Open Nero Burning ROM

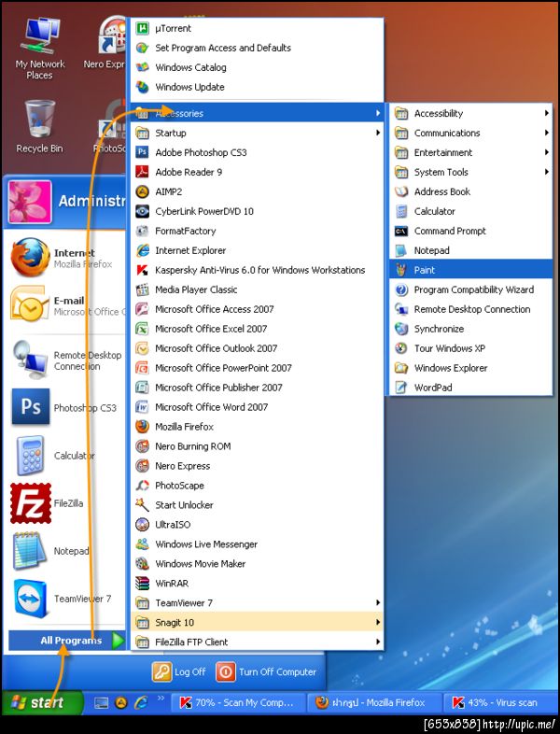click(x=257, y=446)
